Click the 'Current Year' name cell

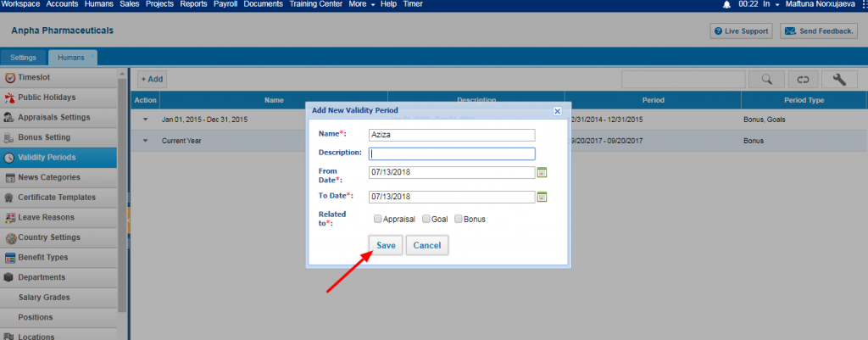click(181, 141)
